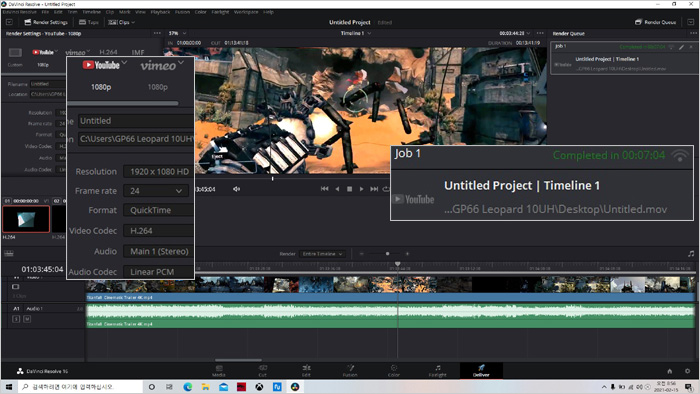The width and height of the screenshot is (700, 394).
Task: Toggle viewer audio mute speaker icon
Action: click(x=236, y=189)
